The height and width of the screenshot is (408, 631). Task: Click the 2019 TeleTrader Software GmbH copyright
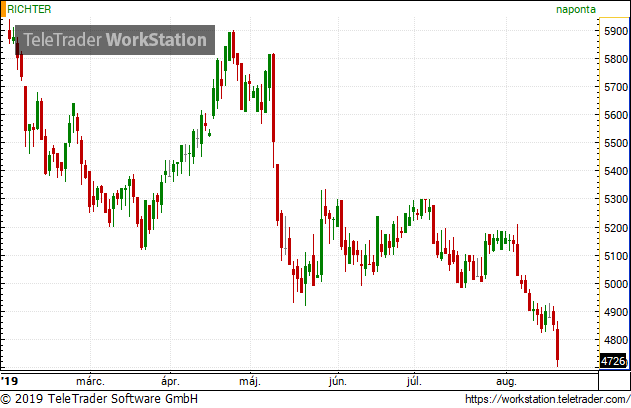pyautogui.click(x=99, y=399)
